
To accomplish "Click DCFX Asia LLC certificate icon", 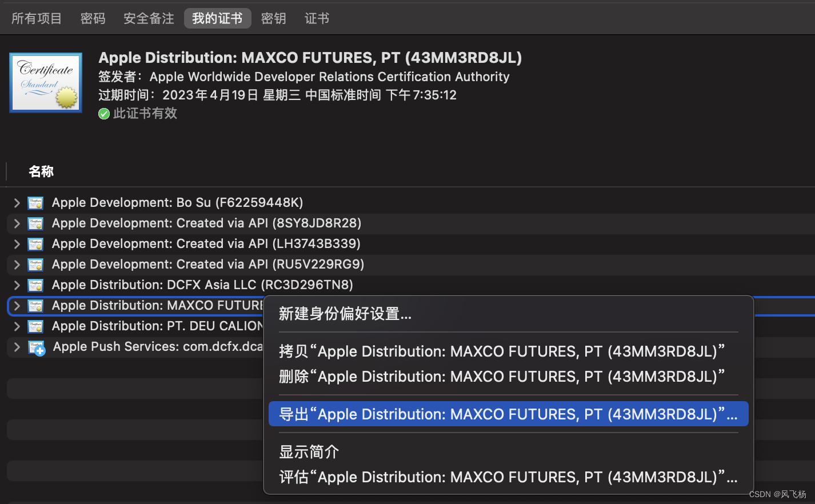I will pyautogui.click(x=35, y=285).
